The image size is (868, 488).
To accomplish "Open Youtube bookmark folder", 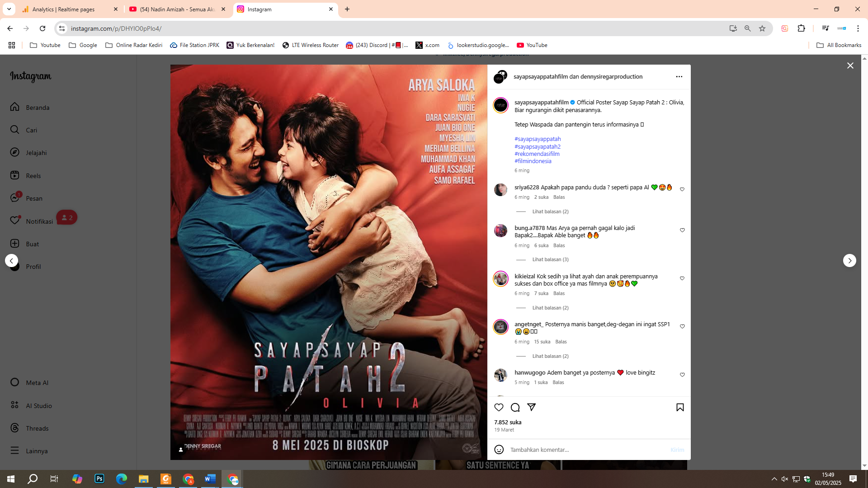I will point(45,45).
